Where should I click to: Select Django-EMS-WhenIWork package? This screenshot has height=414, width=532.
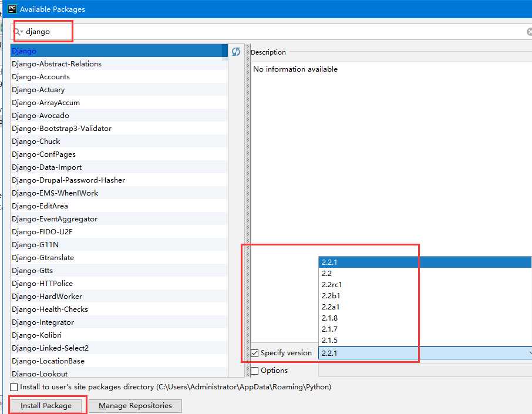pyautogui.click(x=119, y=193)
